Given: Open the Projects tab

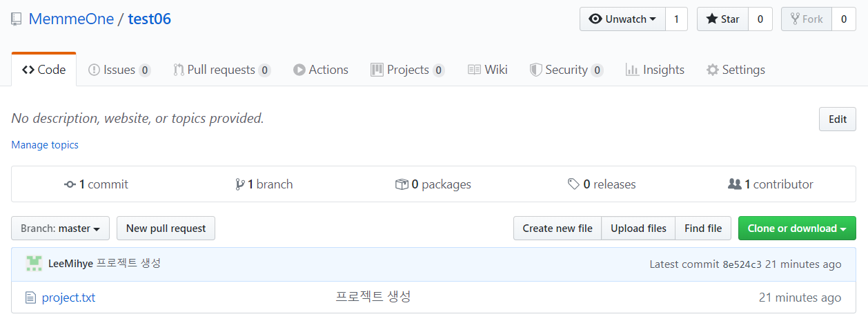Looking at the screenshot, I should point(407,70).
